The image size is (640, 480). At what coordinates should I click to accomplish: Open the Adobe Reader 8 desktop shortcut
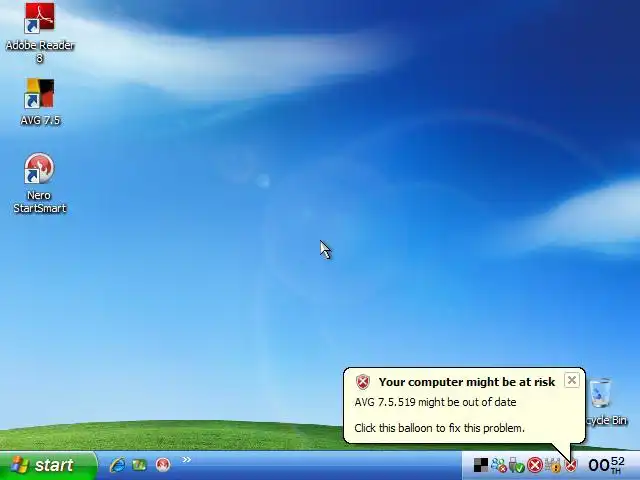(40, 33)
